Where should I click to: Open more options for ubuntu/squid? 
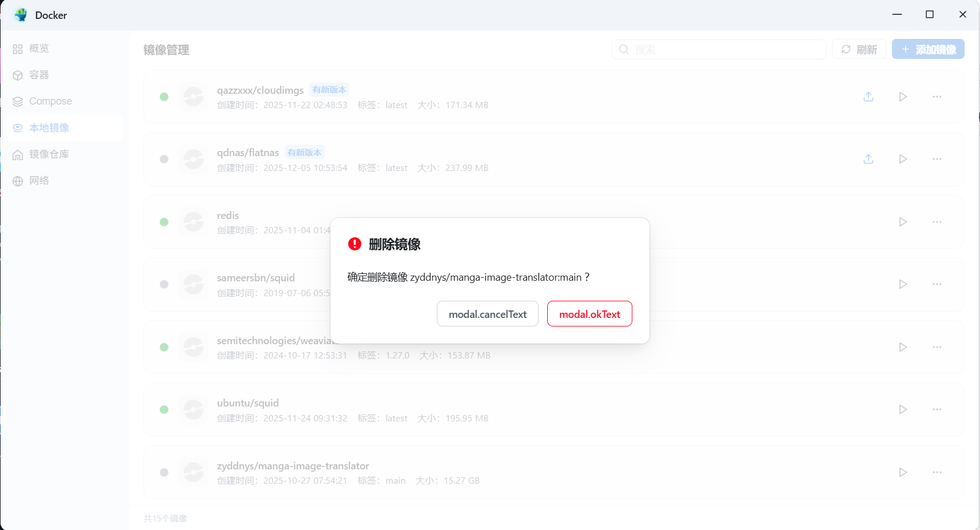click(937, 409)
